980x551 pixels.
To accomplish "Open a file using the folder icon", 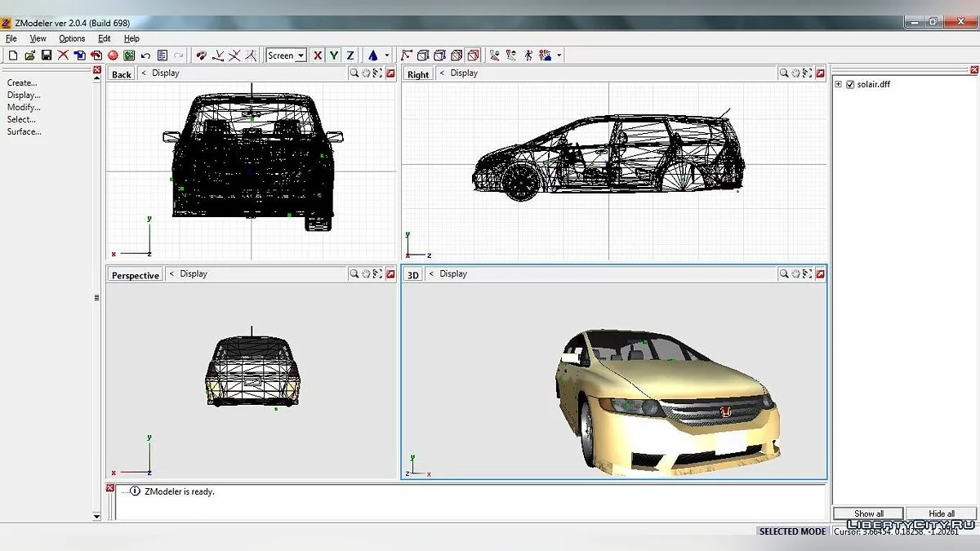I will click(x=29, y=56).
